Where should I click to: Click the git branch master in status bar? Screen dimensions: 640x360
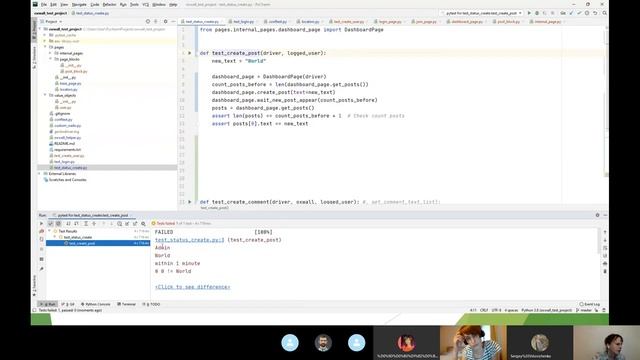coord(584,310)
